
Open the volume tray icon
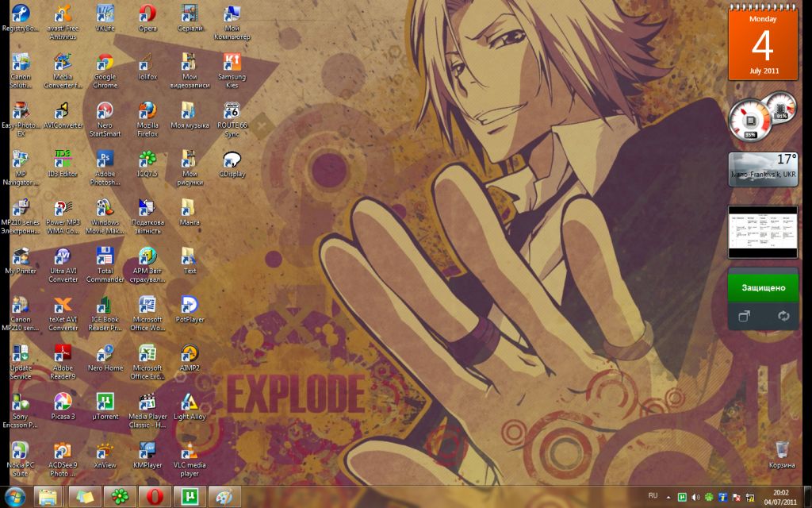(695, 497)
